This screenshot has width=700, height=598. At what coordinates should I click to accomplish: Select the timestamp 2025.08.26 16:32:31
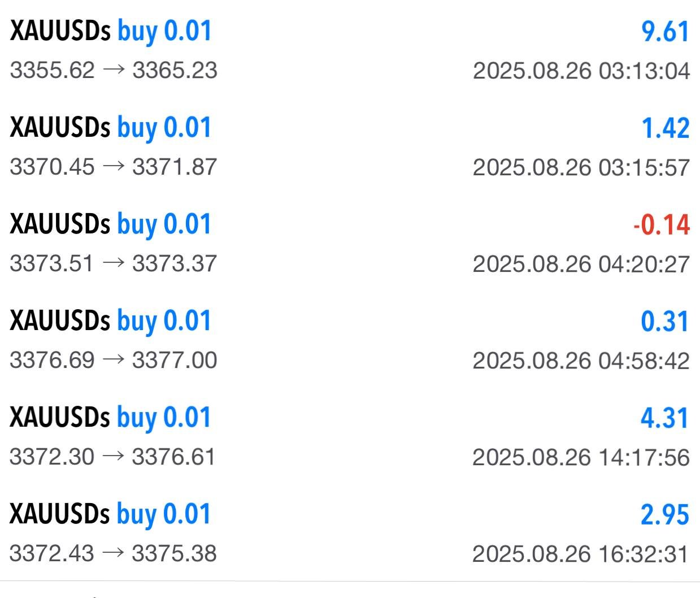tap(581, 554)
